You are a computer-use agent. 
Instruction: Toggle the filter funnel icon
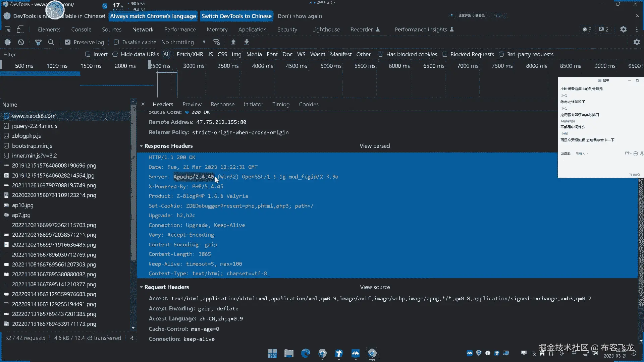pos(38,42)
